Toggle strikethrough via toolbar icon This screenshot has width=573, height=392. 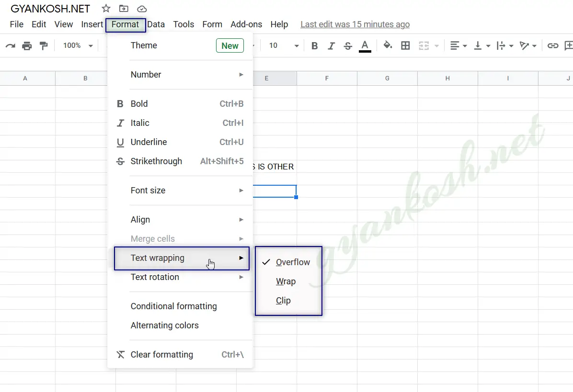[348, 45]
